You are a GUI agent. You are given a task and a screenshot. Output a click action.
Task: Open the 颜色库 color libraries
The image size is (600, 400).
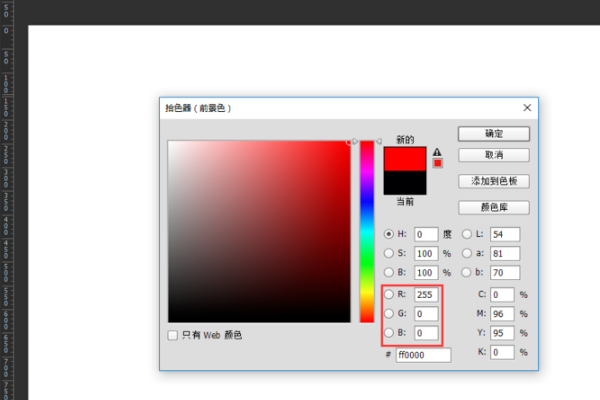pos(493,208)
